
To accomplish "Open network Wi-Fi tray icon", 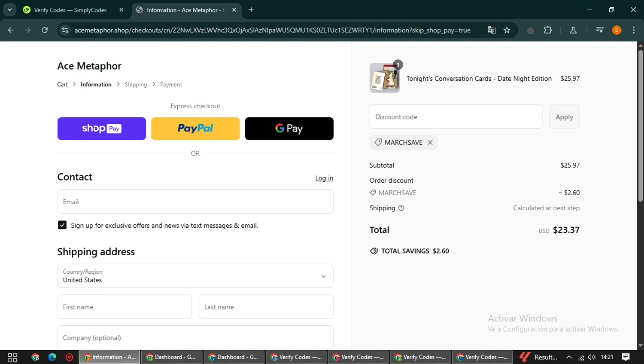I will [x=581, y=357].
